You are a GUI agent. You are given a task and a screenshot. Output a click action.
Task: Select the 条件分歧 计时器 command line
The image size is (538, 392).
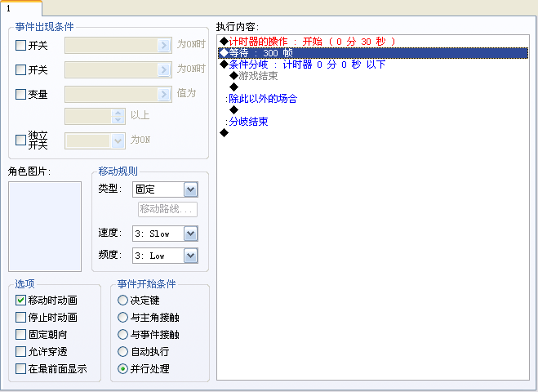pos(373,65)
